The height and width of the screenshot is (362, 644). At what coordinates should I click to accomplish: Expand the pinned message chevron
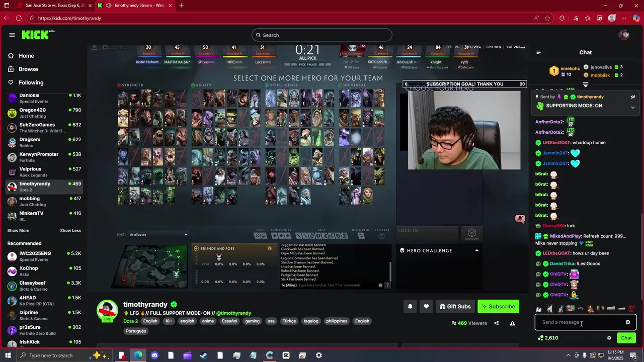pos(632,107)
